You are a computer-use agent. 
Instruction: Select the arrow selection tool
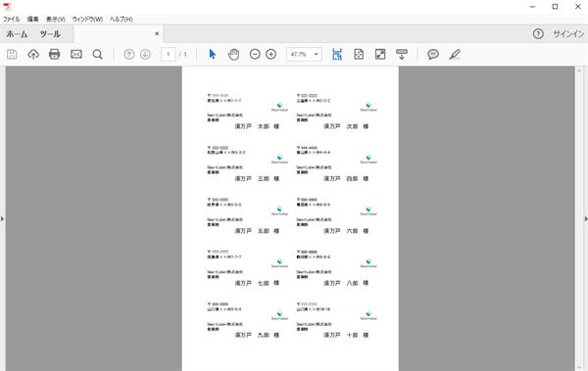(x=213, y=55)
